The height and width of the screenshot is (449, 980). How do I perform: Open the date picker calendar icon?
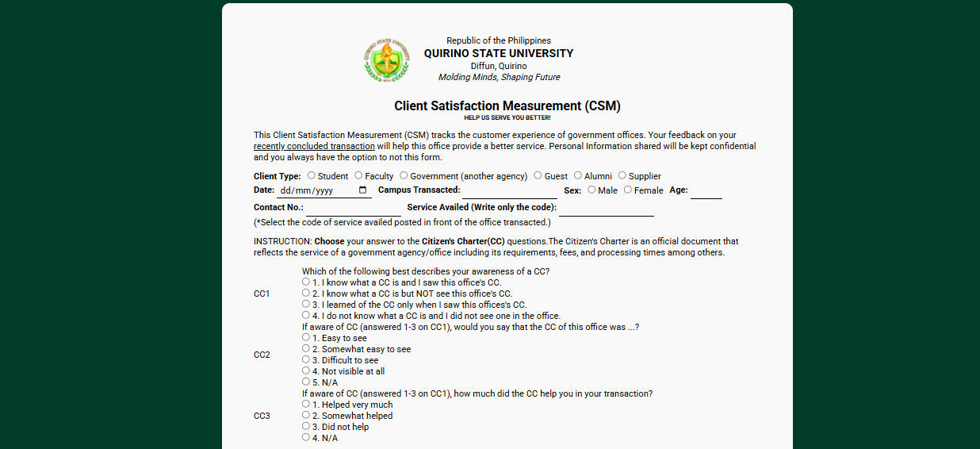click(x=363, y=190)
